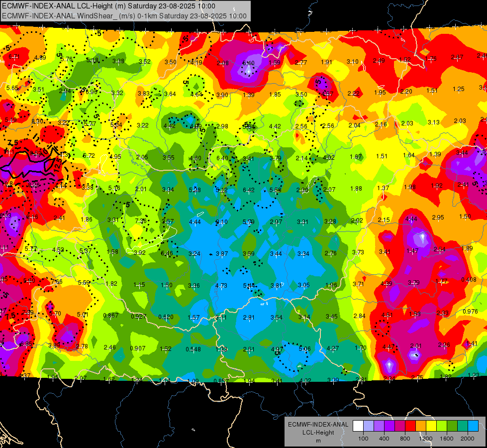Image resolution: width=487 pixels, height=448 pixels.
Task: Click the wind shear value 1.25
Action: [x=459, y=89]
